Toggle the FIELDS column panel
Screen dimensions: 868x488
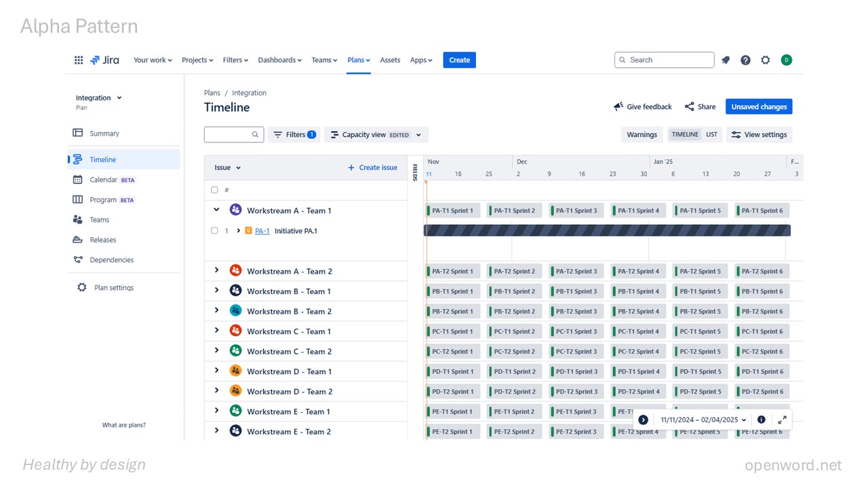click(x=415, y=172)
